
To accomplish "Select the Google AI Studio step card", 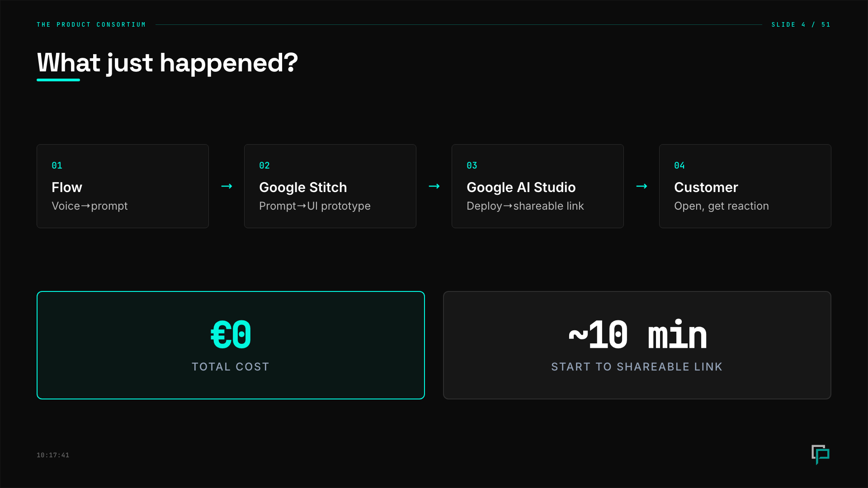I will tap(538, 186).
